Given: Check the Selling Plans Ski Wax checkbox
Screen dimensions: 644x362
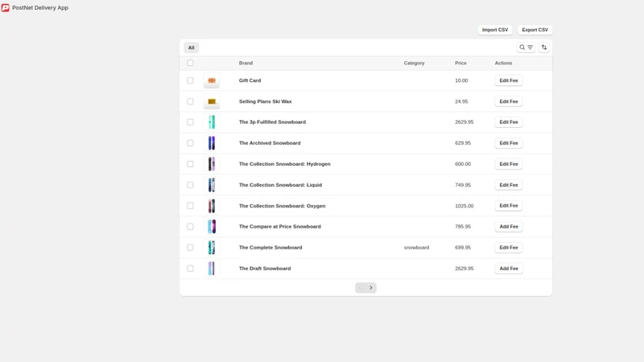Looking at the screenshot, I should click(x=190, y=101).
